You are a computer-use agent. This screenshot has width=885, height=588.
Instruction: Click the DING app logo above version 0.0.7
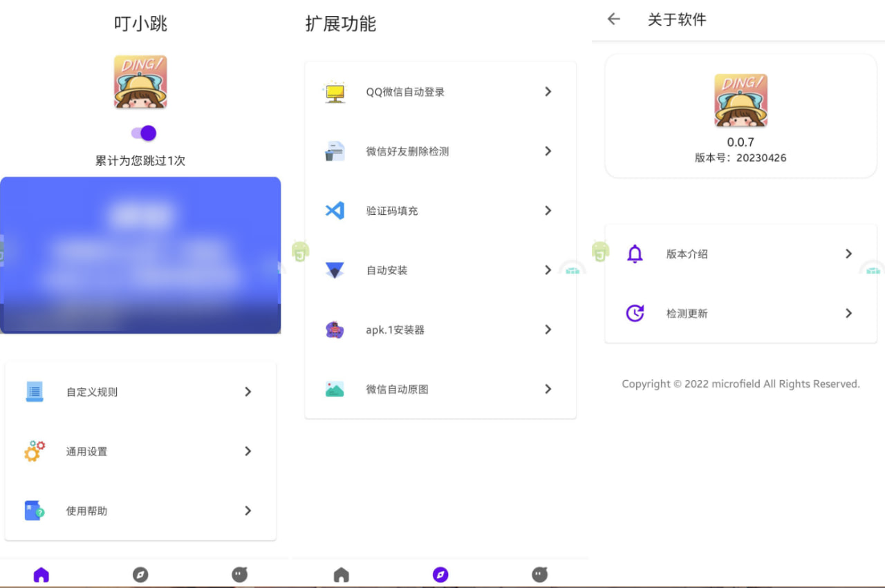click(x=740, y=100)
